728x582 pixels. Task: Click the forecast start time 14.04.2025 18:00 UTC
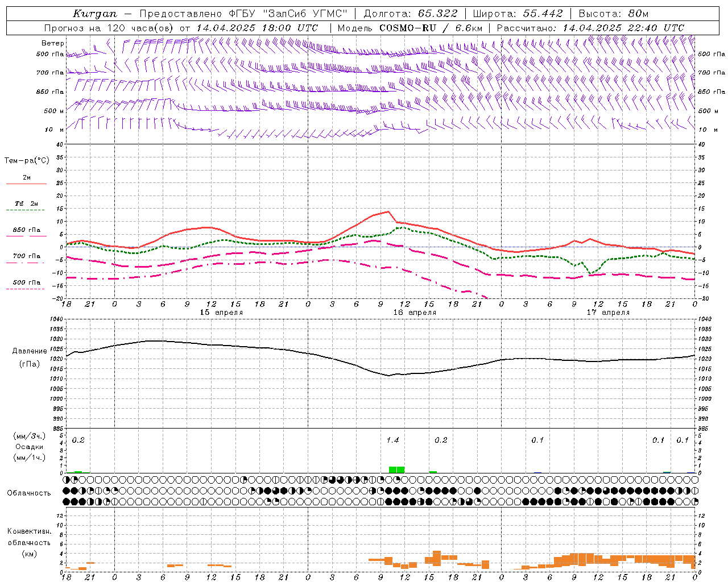pyautogui.click(x=257, y=28)
